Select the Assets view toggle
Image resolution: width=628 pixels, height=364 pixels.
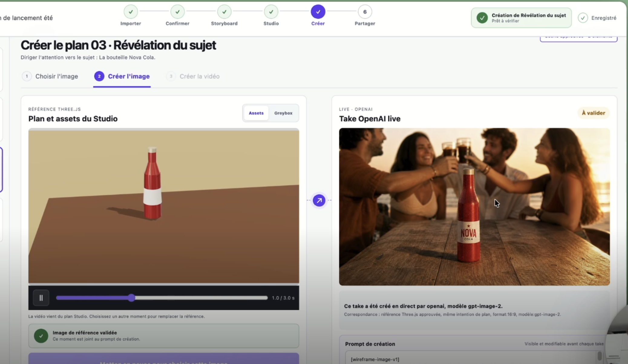pos(256,113)
